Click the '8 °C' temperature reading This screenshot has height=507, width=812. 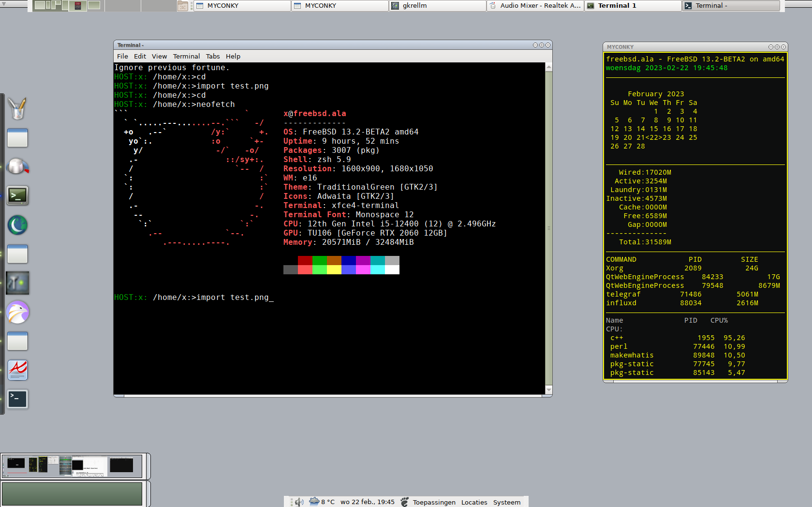click(x=328, y=502)
